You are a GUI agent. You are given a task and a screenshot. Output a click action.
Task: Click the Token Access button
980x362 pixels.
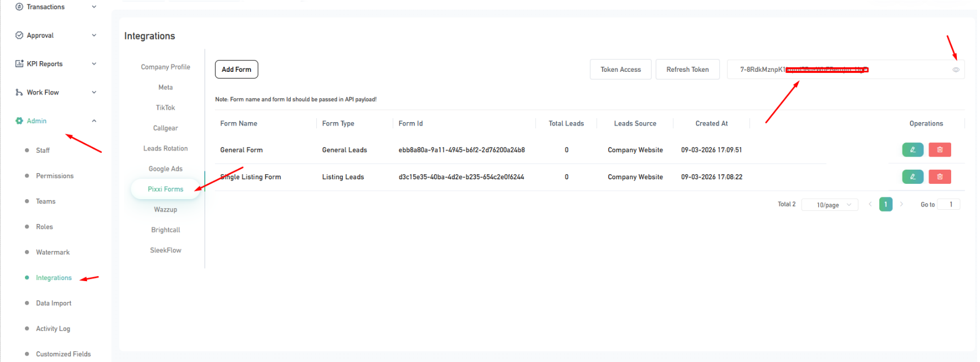tap(620, 70)
